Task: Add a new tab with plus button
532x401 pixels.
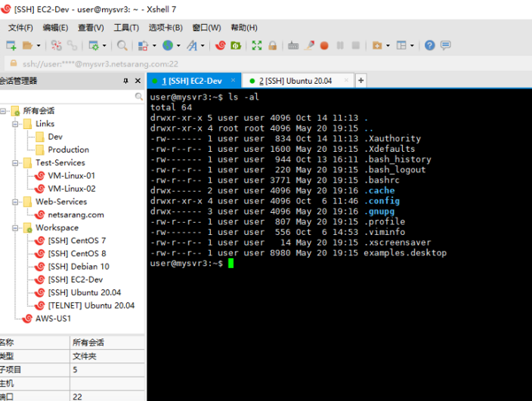Action: click(x=360, y=80)
